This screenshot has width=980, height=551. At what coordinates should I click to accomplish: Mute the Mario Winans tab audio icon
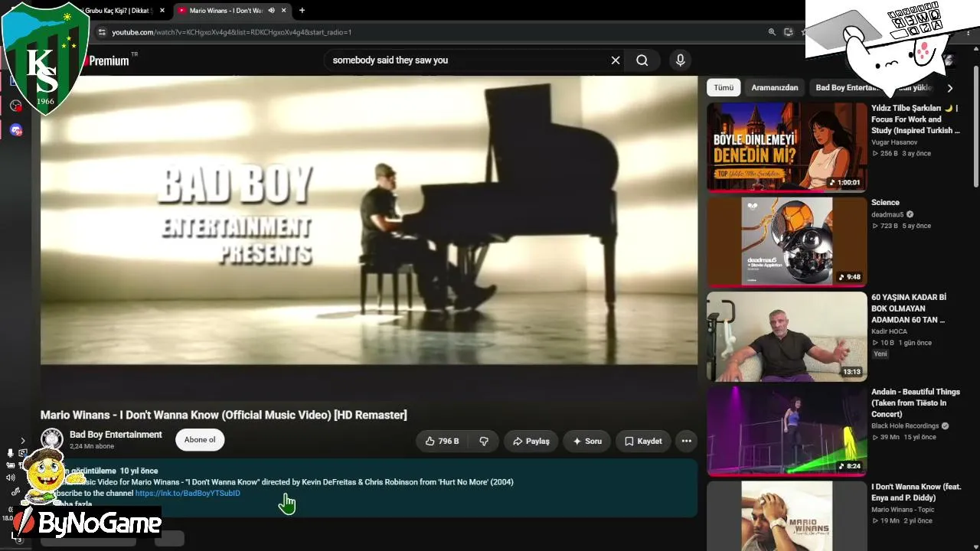coord(271,11)
